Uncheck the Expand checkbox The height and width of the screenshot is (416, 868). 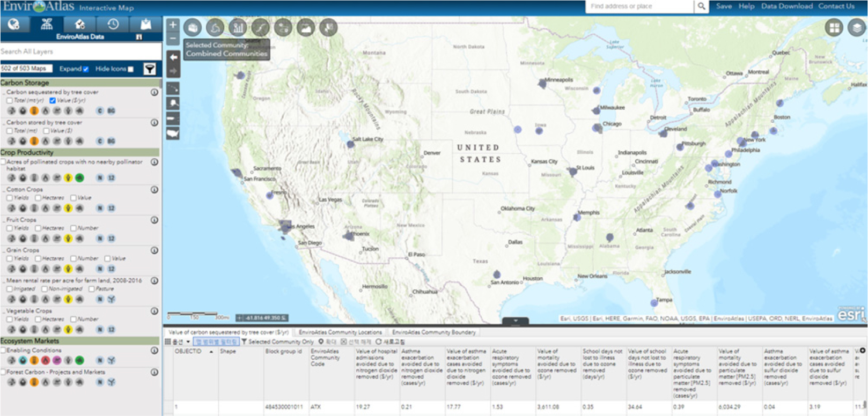click(86, 69)
